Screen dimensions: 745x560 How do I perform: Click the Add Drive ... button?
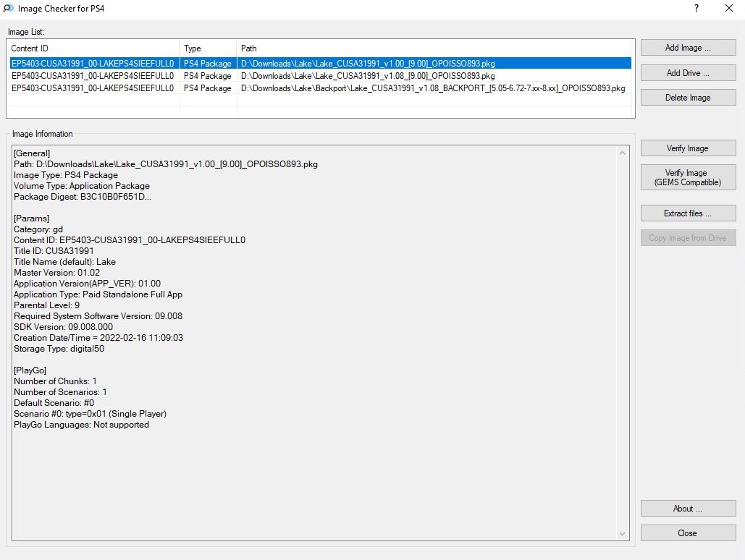(x=688, y=72)
